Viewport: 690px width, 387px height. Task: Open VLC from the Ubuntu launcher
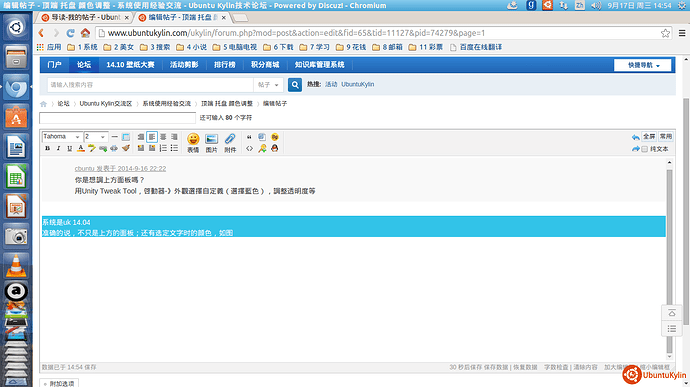pyautogui.click(x=16, y=265)
